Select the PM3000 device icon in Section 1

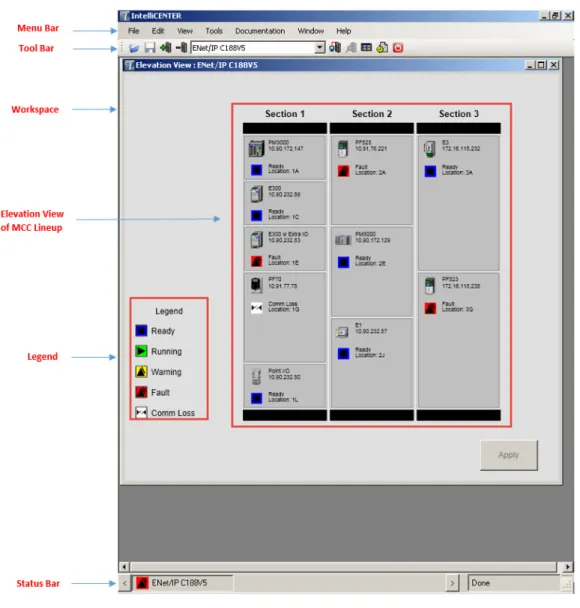click(256, 149)
